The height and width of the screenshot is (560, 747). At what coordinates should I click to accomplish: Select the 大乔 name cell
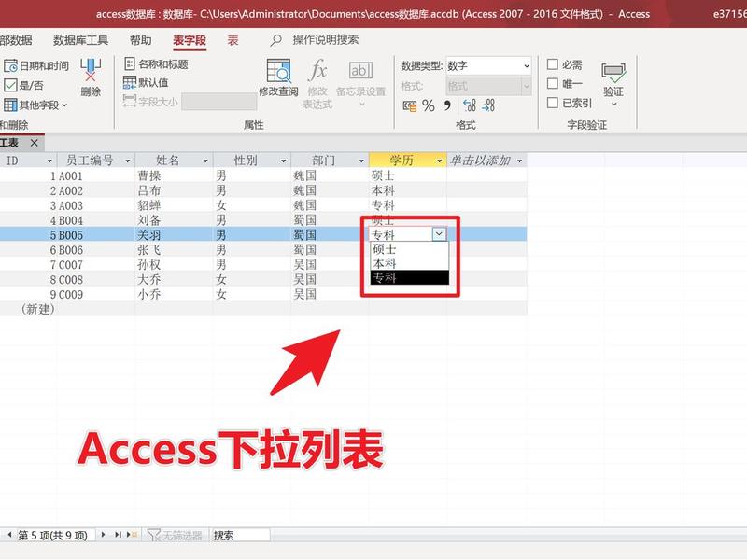click(x=175, y=279)
